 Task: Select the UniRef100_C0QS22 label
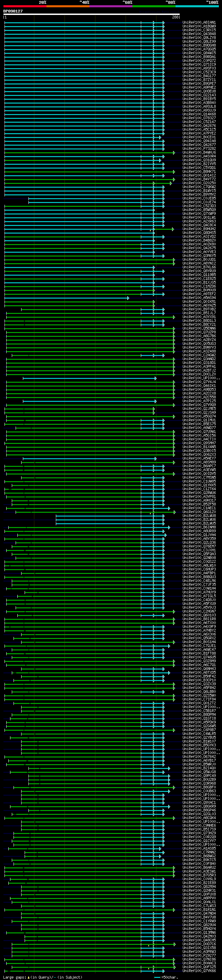coord(199,562)
